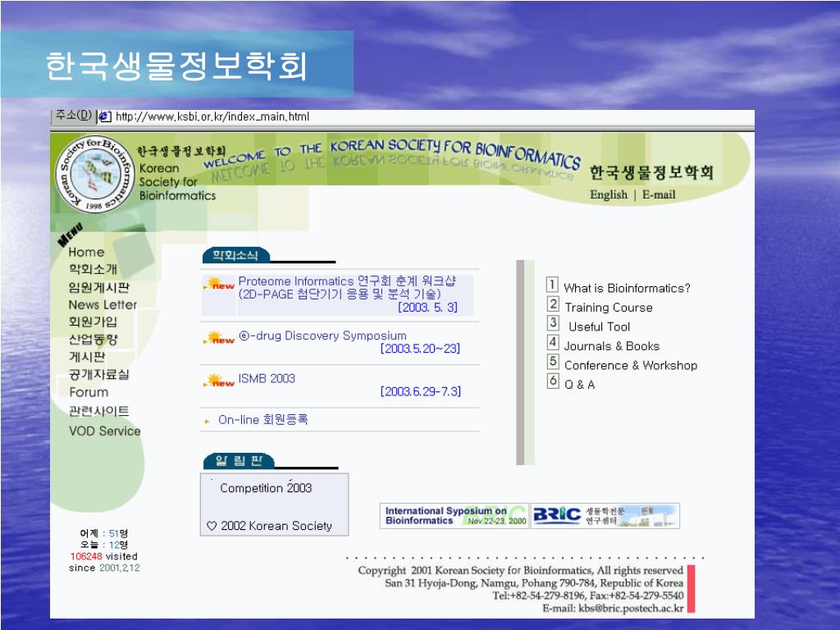Open the On-line 회원등록 link
Viewport: 840px width, 630px height.
(262, 420)
